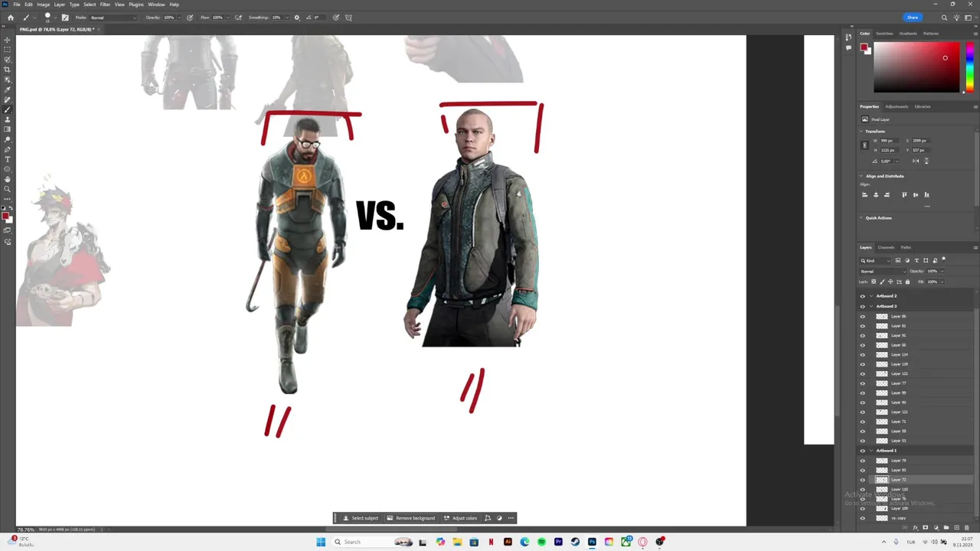Open the Image menu

click(44, 5)
